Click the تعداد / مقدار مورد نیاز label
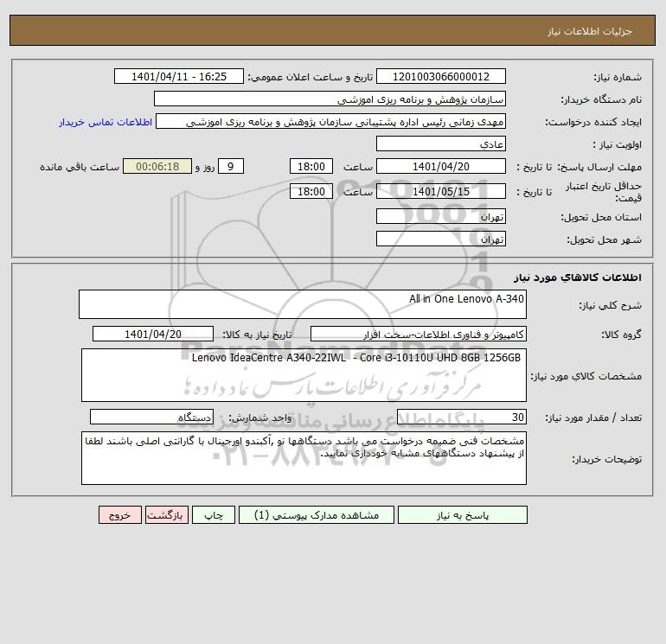The height and width of the screenshot is (644, 666). pos(593,418)
